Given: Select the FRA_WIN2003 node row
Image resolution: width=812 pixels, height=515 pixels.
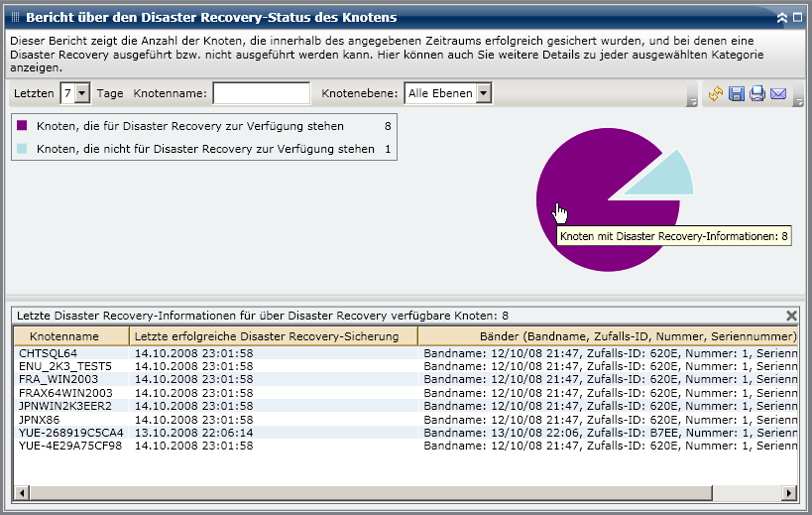Looking at the screenshot, I should pos(406,379).
